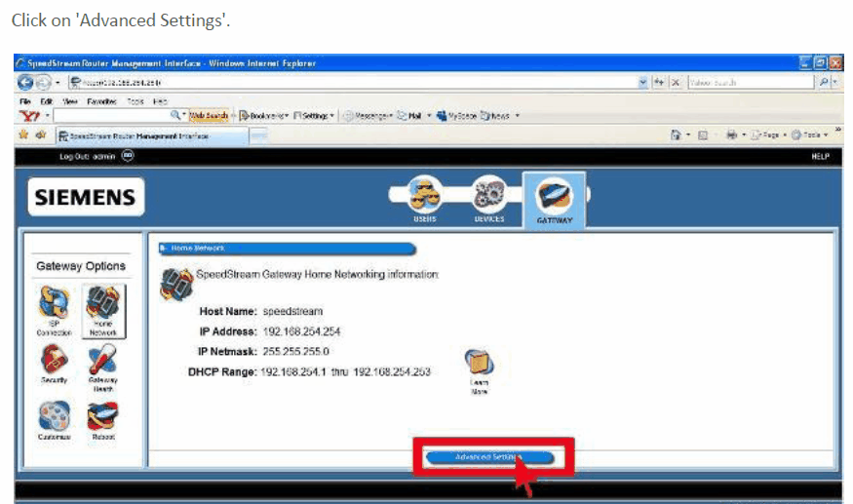Open the File menu
Image resolution: width=853 pixels, height=504 pixels.
click(25, 101)
